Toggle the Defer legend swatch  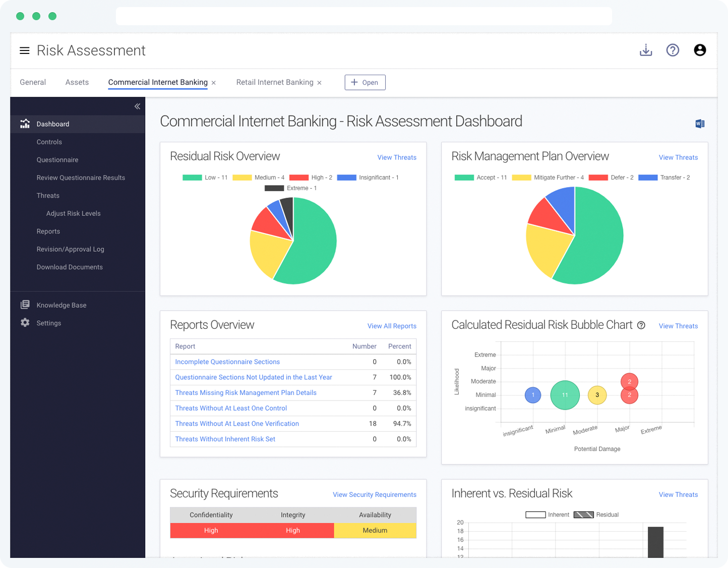(598, 178)
